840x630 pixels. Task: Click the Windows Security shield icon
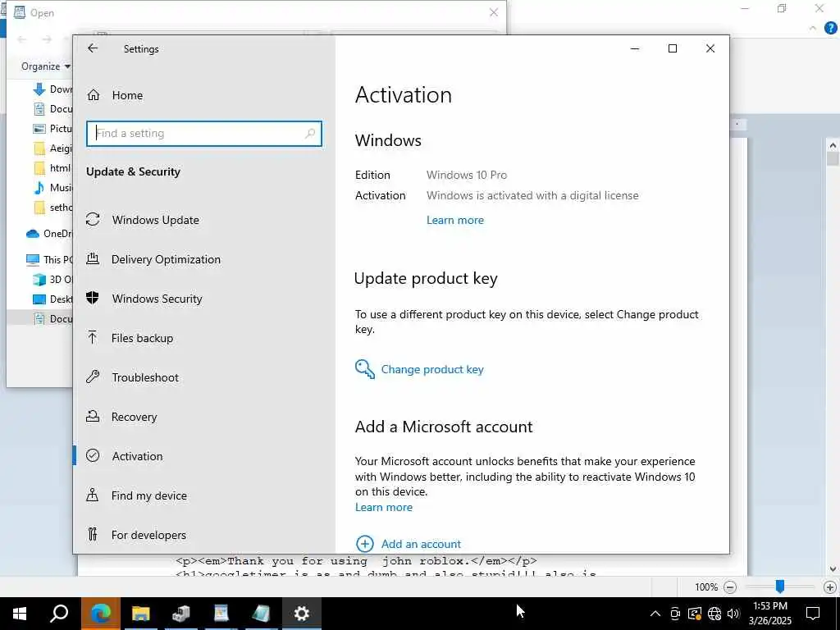click(93, 298)
